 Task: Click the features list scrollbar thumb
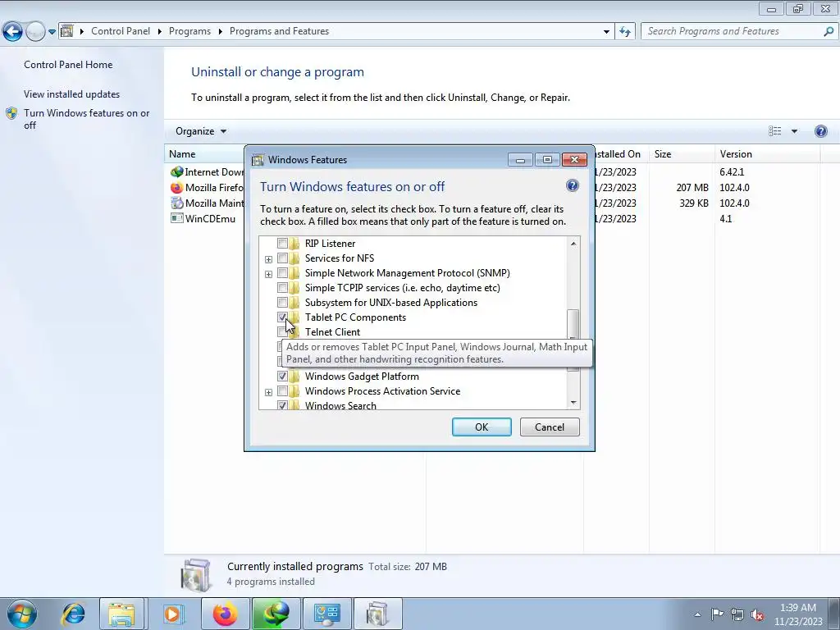(573, 324)
